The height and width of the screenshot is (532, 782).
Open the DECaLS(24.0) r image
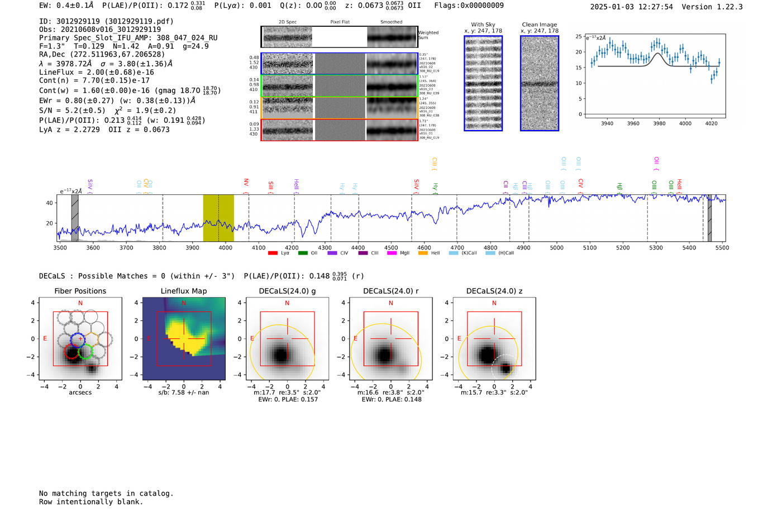390,339
